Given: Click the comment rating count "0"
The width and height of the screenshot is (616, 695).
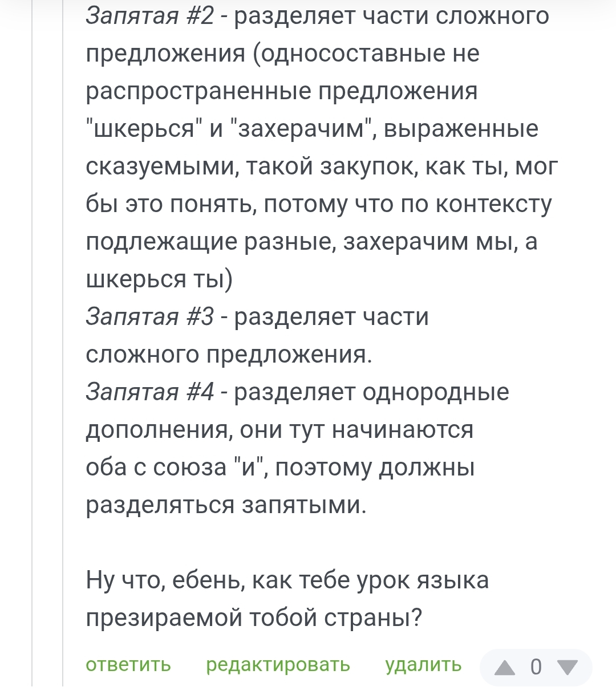Looking at the screenshot, I should (536, 666).
